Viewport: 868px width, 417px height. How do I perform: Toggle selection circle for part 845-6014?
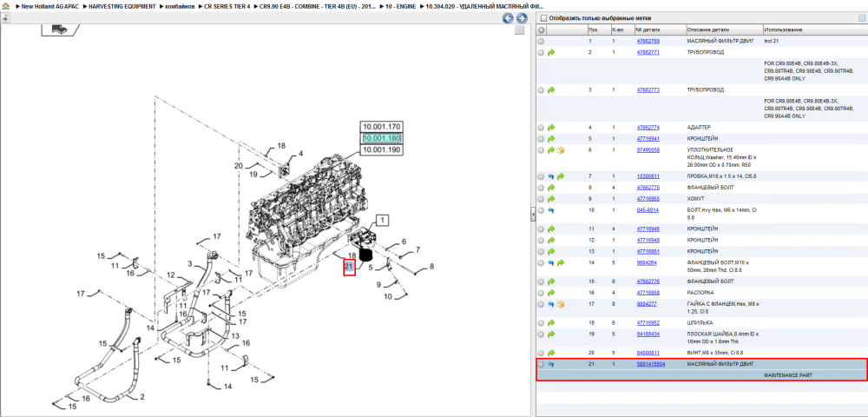point(541,210)
